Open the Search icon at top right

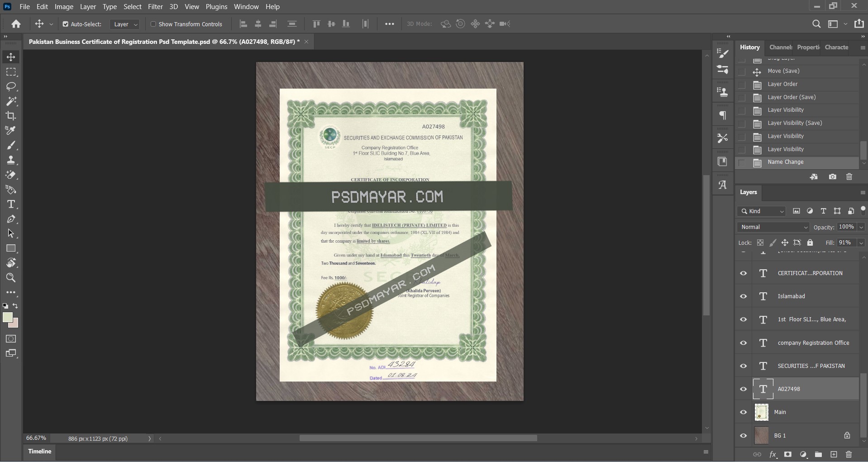(816, 24)
